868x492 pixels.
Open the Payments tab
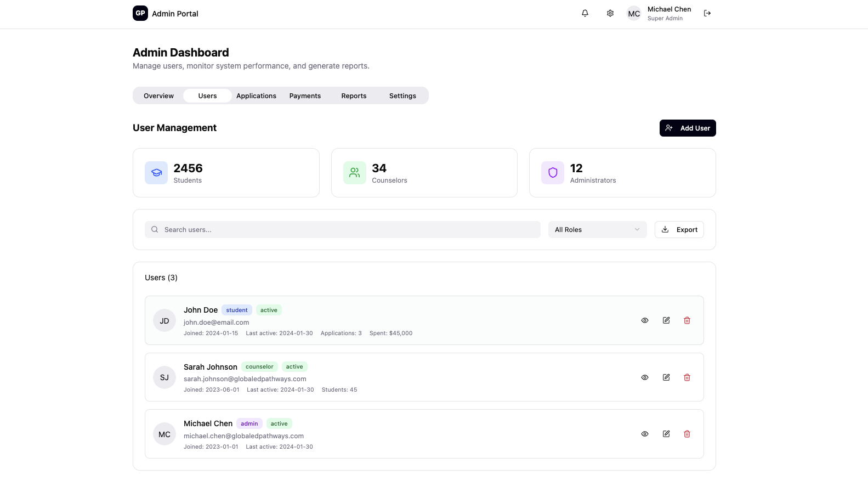[x=305, y=96]
